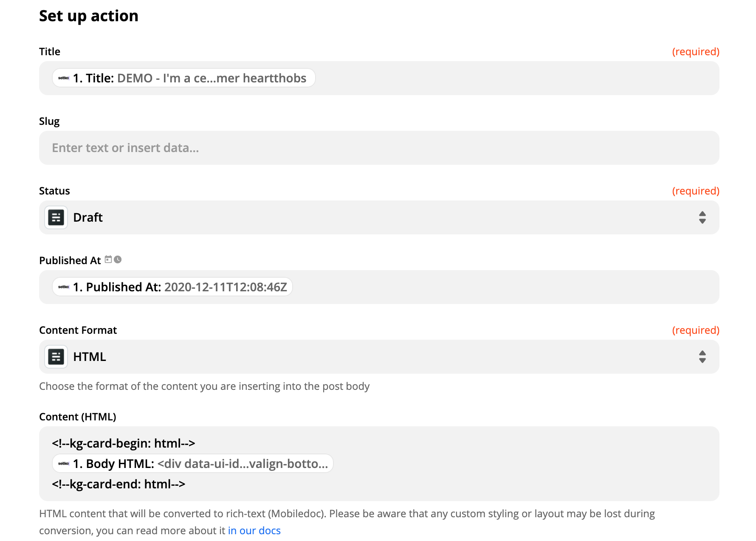Viewport: 756px width, 541px height.
Task: Select the "1. Body HTML" data pill
Action: point(200,464)
